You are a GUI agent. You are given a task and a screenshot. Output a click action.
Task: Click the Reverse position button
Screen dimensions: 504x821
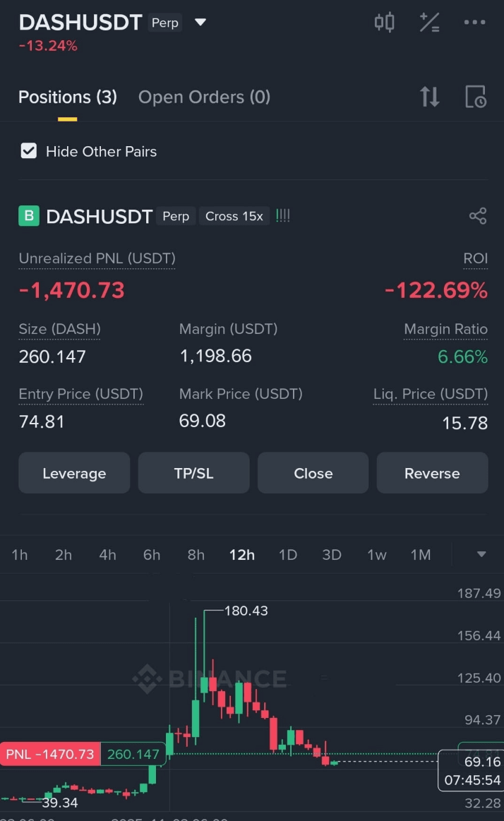pyautogui.click(x=432, y=473)
